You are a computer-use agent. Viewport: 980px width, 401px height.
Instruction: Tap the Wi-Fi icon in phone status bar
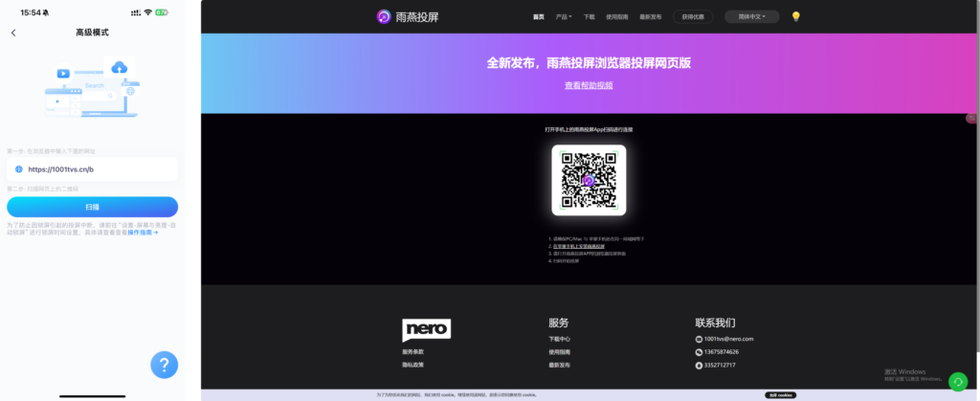click(x=147, y=12)
